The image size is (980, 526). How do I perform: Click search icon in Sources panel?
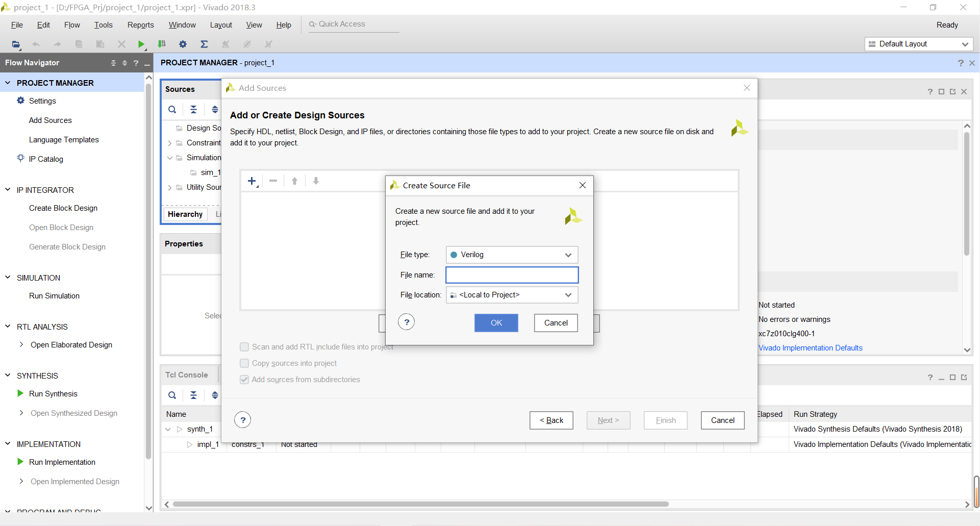172,109
